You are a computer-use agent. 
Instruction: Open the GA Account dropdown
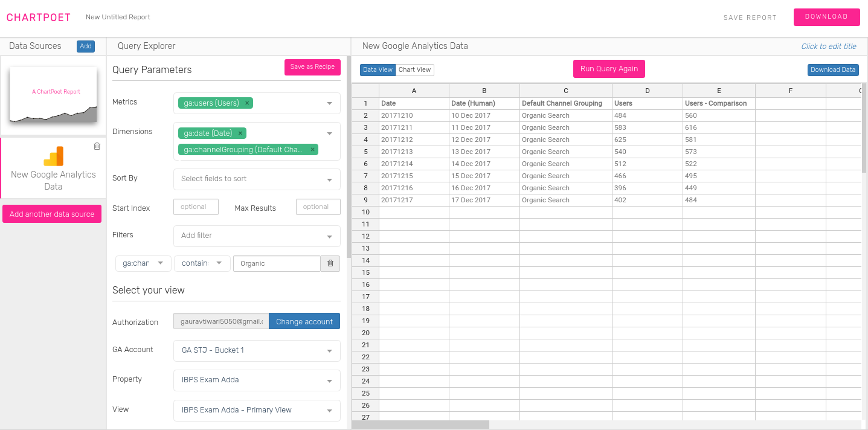point(257,350)
